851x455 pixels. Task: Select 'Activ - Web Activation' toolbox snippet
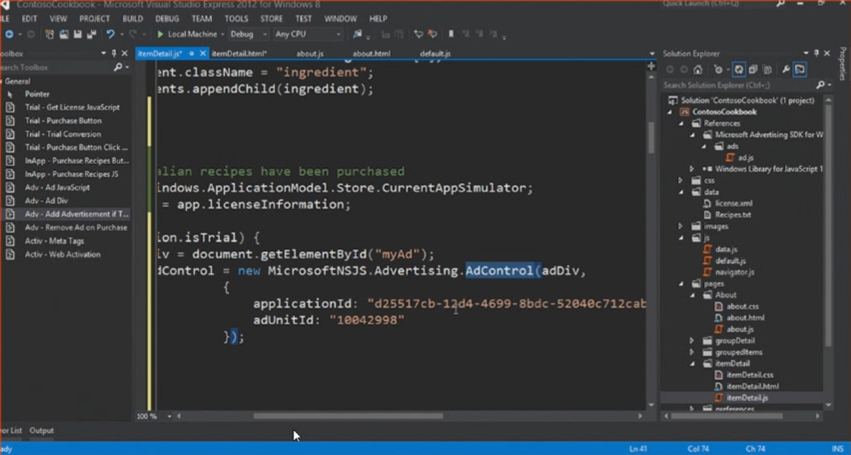click(x=62, y=254)
